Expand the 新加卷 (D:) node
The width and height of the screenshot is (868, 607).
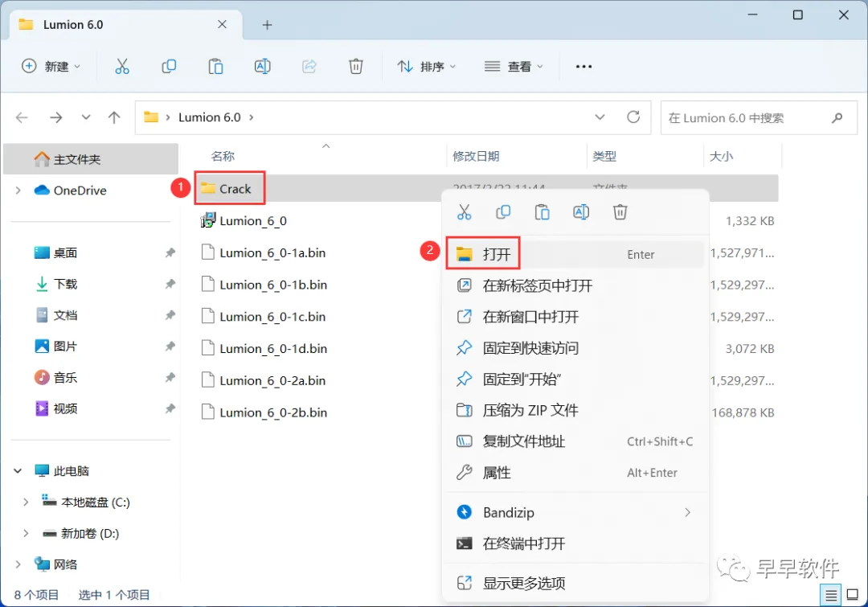(26, 533)
